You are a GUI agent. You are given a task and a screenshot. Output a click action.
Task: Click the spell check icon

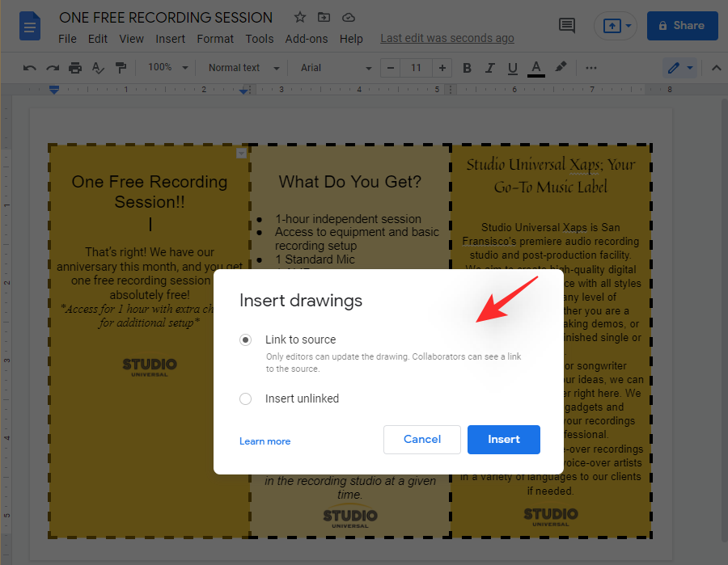98,68
